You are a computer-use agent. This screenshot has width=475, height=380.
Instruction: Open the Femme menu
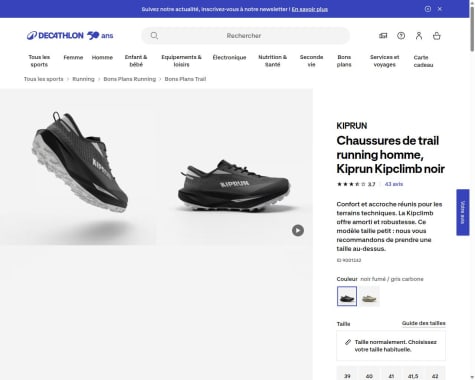tap(73, 57)
